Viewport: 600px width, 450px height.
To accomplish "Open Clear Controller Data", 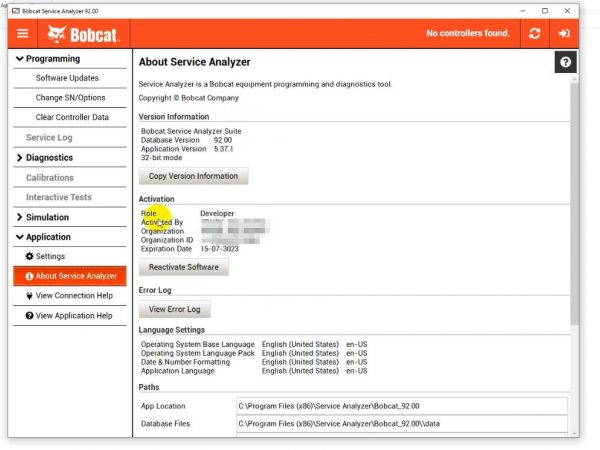I will [x=70, y=117].
